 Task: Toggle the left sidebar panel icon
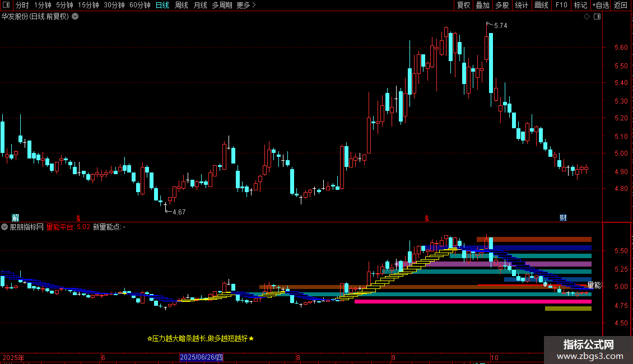coord(6,5)
